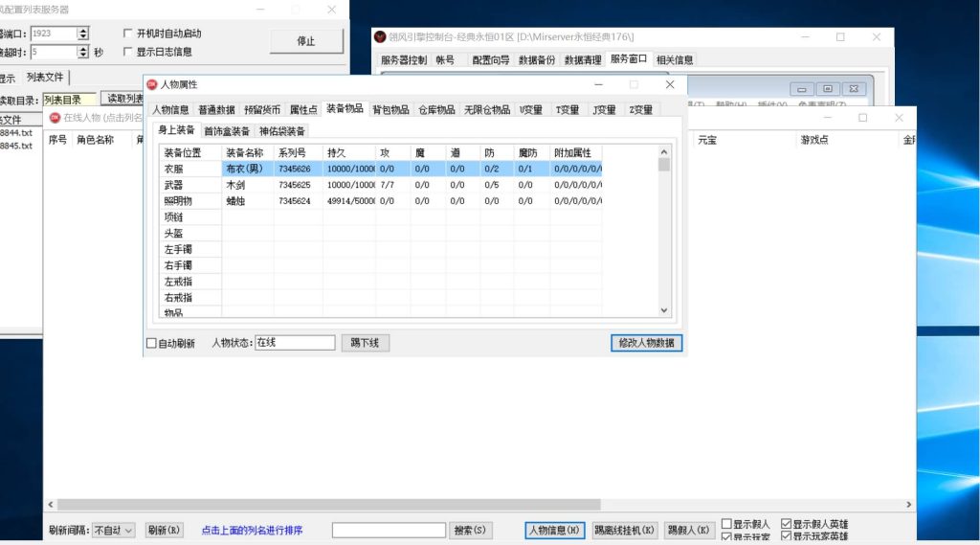Select 身上装备 sub-tab
This screenshot has width=980, height=545.
coord(176,129)
